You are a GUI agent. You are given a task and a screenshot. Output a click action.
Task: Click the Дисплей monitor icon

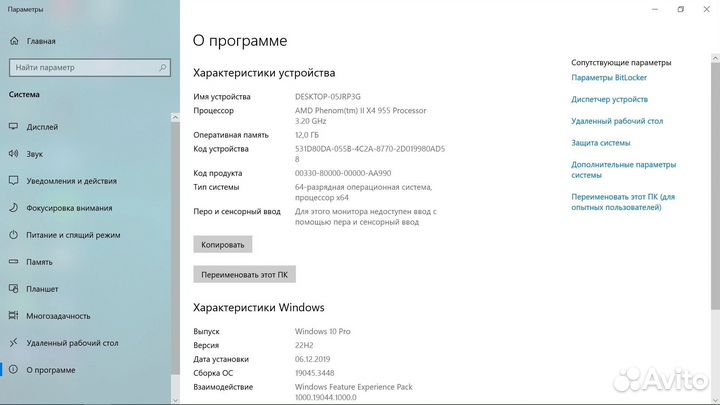(14, 127)
